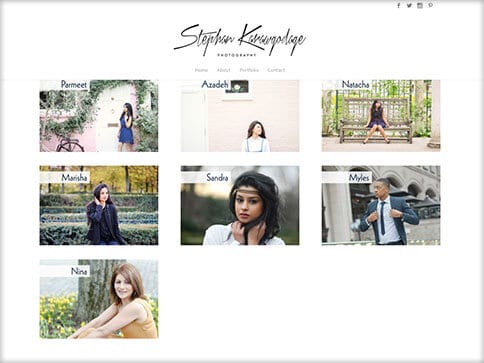This screenshot has width=484, height=363.
Task: Open the Myles gallery thumbnail
Action: [x=381, y=205]
